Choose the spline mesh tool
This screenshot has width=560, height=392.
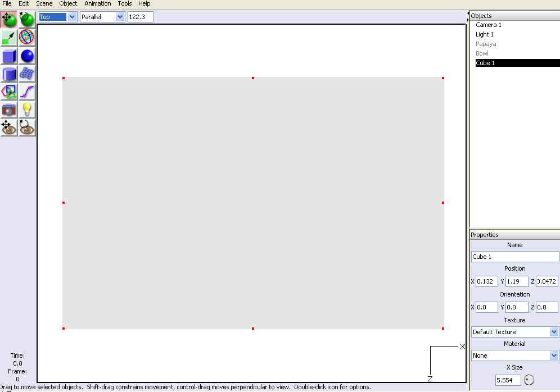pos(27,74)
